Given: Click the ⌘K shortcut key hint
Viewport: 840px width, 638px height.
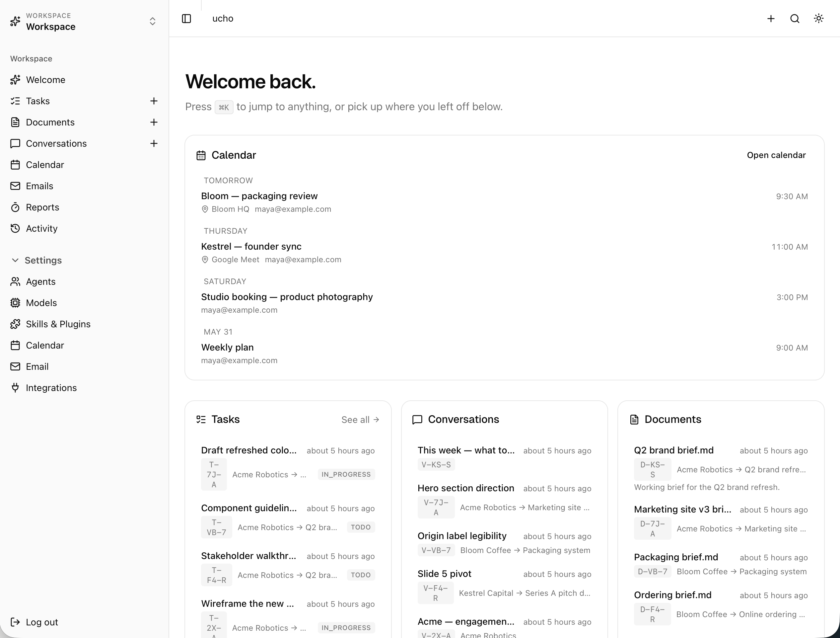Looking at the screenshot, I should [x=224, y=108].
